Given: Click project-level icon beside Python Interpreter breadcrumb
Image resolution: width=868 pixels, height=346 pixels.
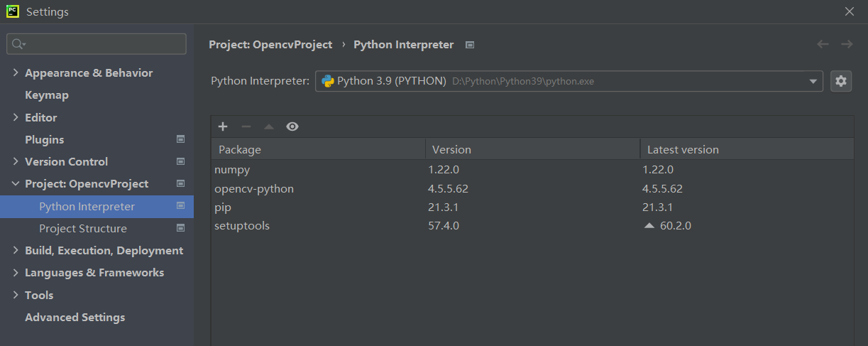Looking at the screenshot, I should [469, 45].
